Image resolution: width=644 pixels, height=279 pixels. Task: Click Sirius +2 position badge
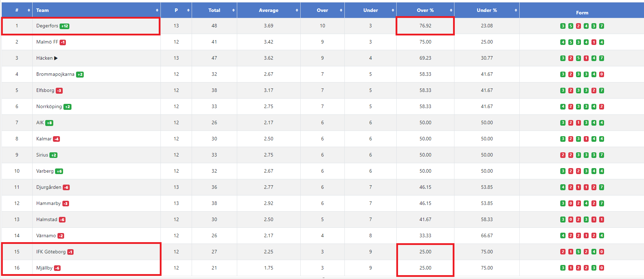pyautogui.click(x=53, y=155)
